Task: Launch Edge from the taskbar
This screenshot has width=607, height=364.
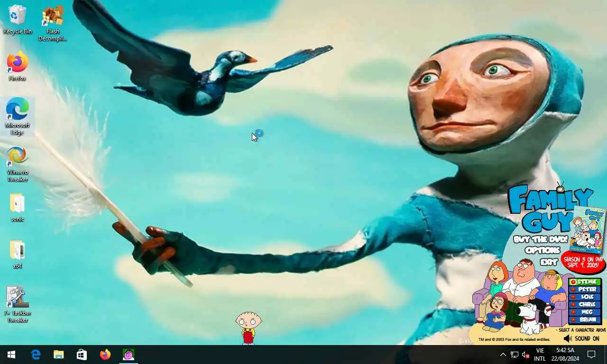Action: [x=36, y=355]
